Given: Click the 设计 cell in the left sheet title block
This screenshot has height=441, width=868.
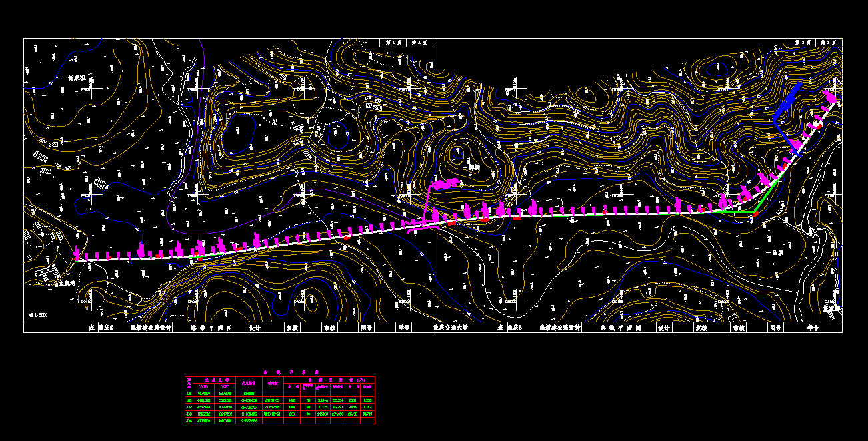Looking at the screenshot, I should point(255,328).
